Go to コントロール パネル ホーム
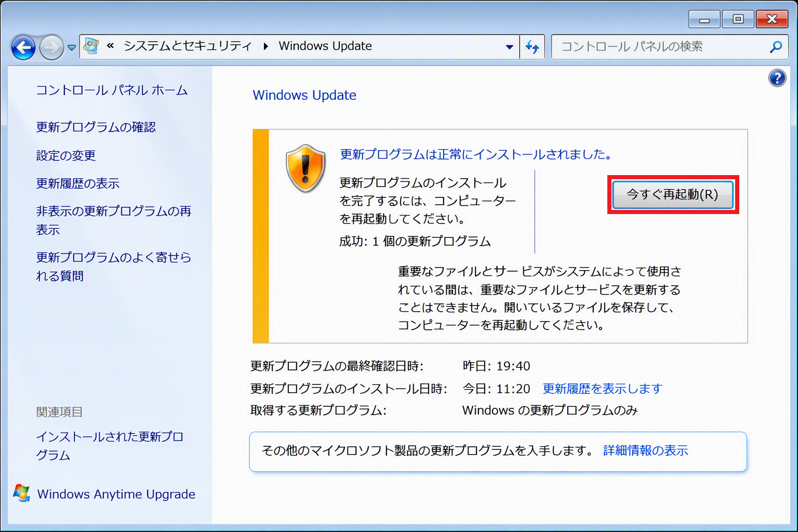 point(112,90)
